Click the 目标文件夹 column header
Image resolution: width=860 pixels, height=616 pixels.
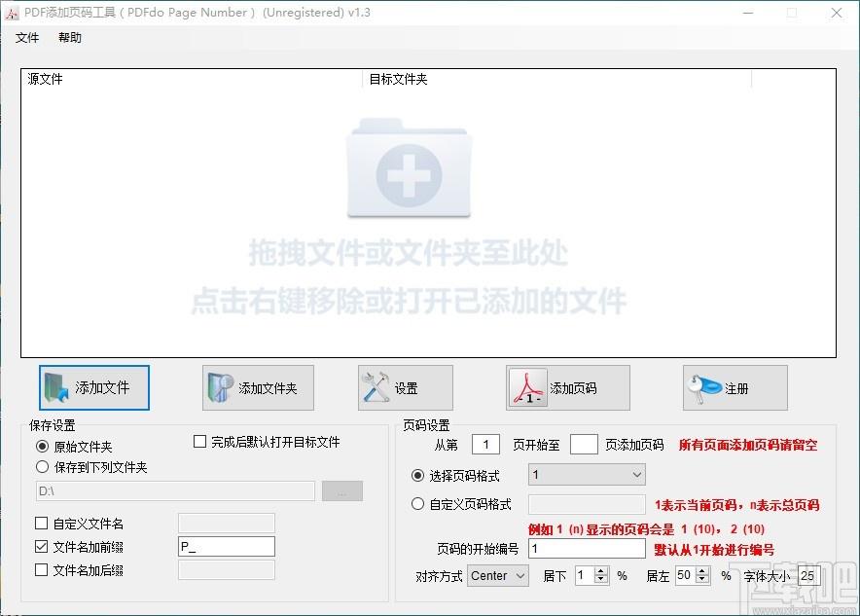click(556, 79)
